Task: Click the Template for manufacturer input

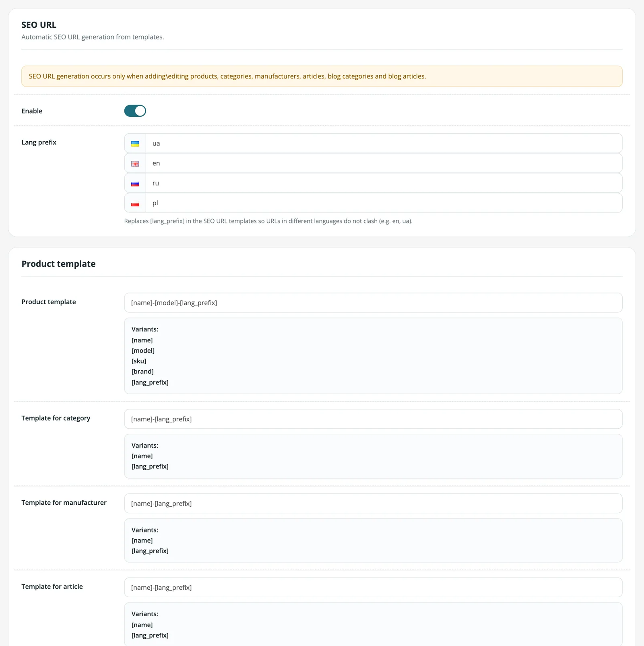Action: pos(373,504)
